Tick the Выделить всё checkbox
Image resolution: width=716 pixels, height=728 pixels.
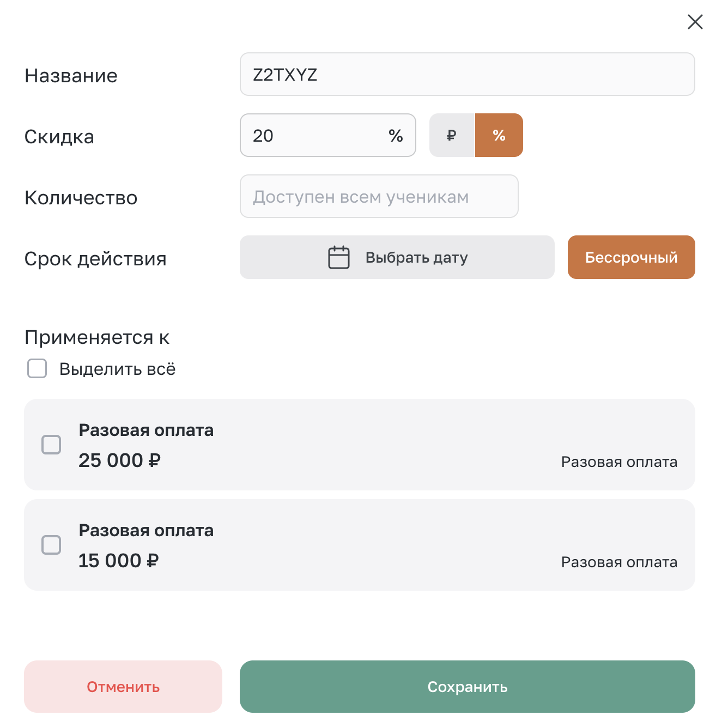coord(37,368)
